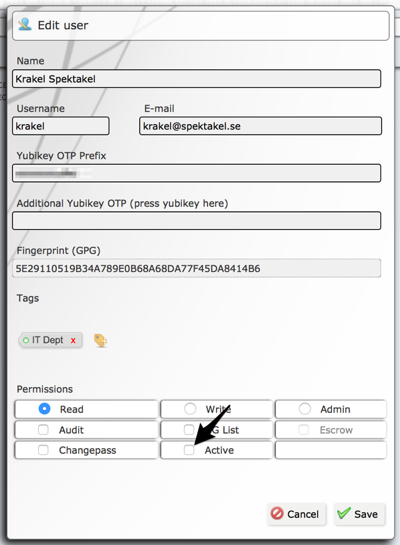This screenshot has height=545, width=400.
Task: Toggle the disabled Escrow checkbox
Action: coord(303,430)
